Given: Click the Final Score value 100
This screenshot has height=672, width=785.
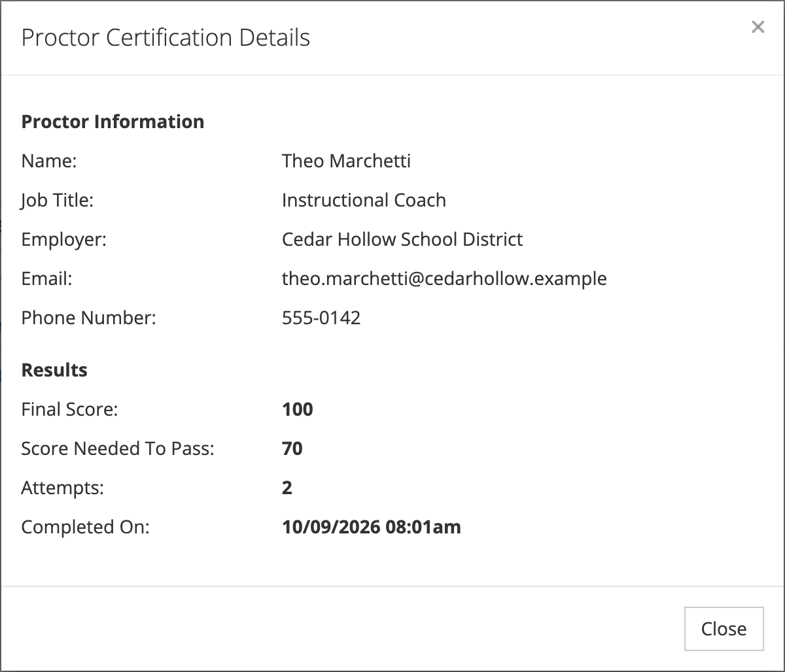Looking at the screenshot, I should click(298, 409).
